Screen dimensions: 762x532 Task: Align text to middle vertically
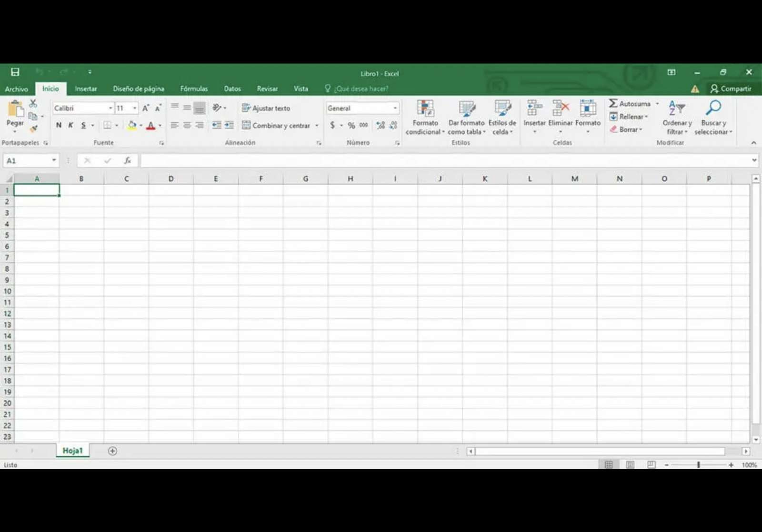point(187,108)
